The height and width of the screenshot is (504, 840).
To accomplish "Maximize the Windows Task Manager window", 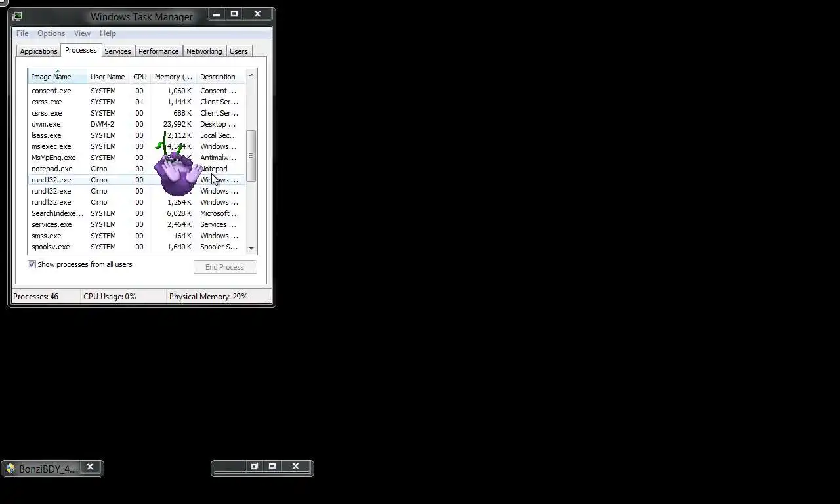I will pyautogui.click(x=234, y=14).
